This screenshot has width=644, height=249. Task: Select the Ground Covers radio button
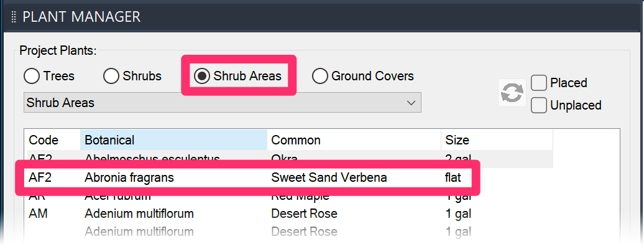(x=363, y=76)
